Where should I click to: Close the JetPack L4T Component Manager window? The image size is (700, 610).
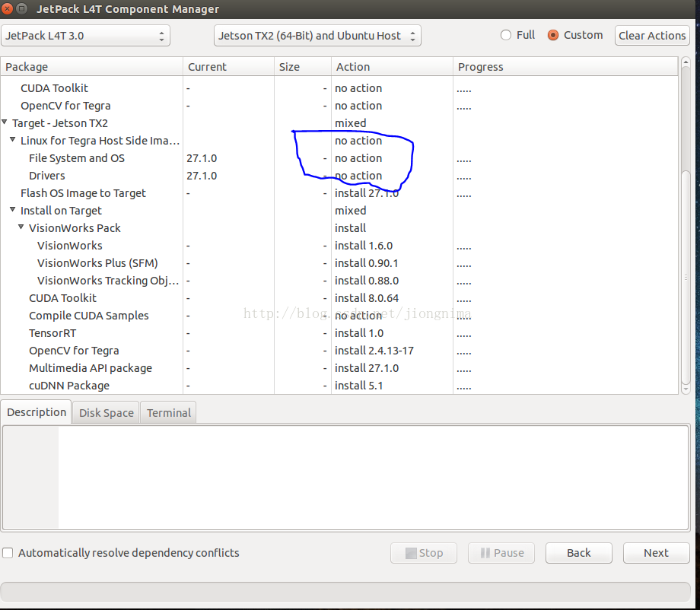pyautogui.click(x=8, y=8)
